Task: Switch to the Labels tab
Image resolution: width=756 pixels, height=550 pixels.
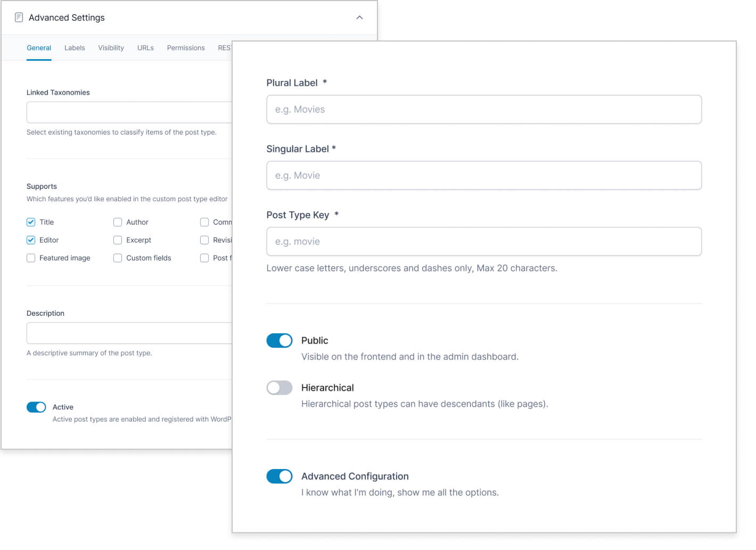Action: [x=75, y=48]
